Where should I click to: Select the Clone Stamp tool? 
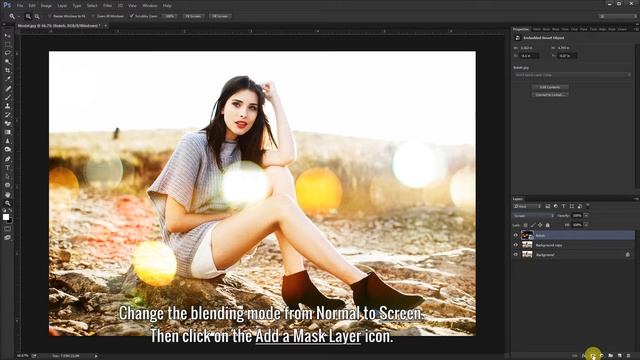coord(7,106)
